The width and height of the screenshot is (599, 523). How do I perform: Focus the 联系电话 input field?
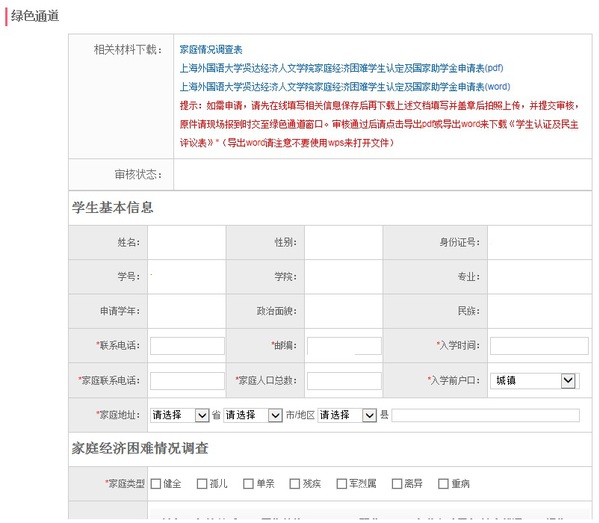(187, 346)
